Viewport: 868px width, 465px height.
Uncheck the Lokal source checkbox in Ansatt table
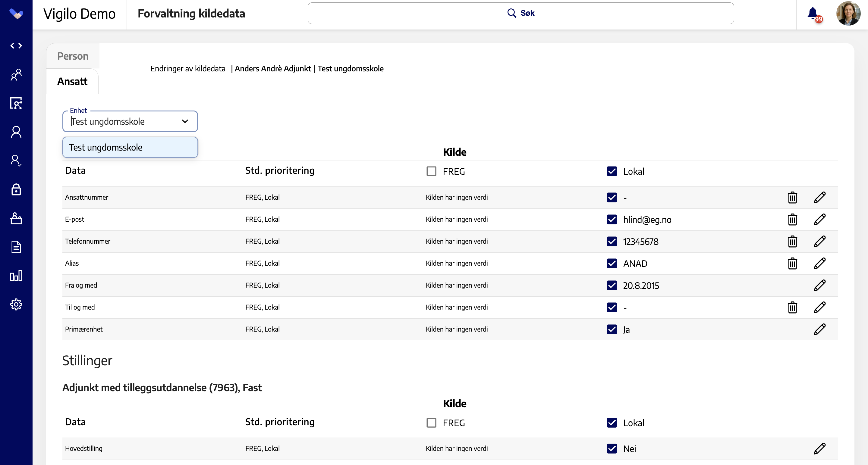click(x=612, y=171)
